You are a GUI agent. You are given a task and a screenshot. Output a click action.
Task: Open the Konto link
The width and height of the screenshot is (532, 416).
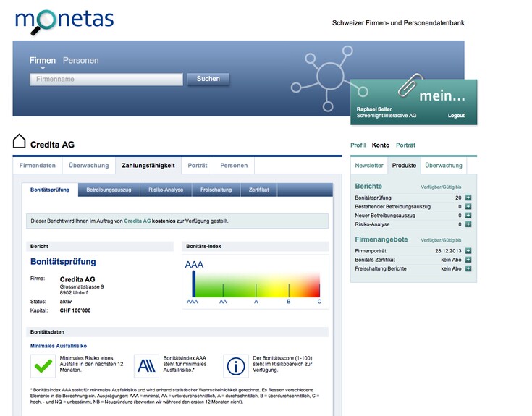pyautogui.click(x=381, y=145)
